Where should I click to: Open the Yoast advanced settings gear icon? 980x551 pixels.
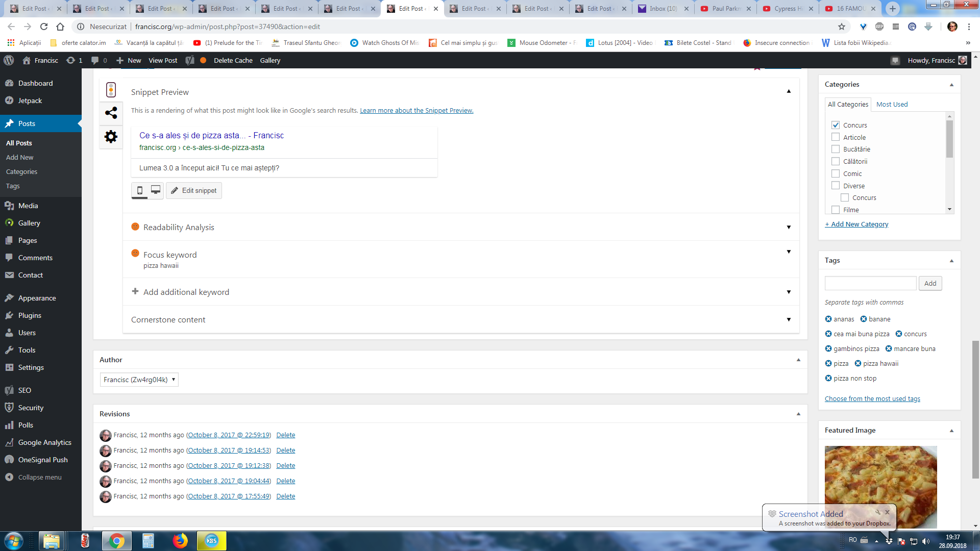(111, 137)
